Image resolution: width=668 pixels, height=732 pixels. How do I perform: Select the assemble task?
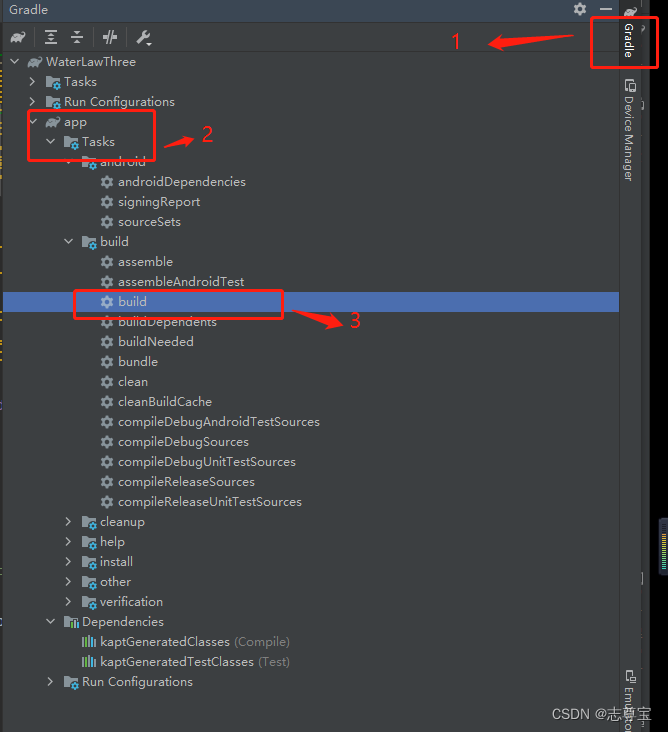(x=145, y=262)
